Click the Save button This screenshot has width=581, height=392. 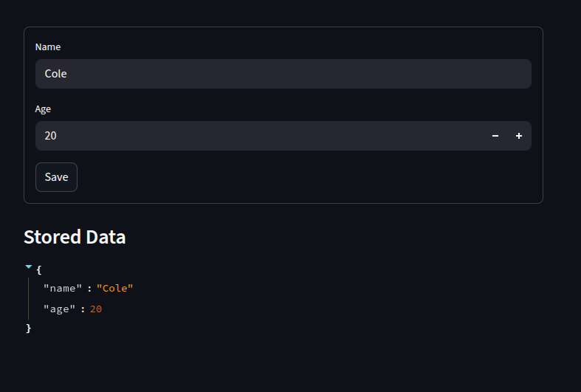pos(56,177)
